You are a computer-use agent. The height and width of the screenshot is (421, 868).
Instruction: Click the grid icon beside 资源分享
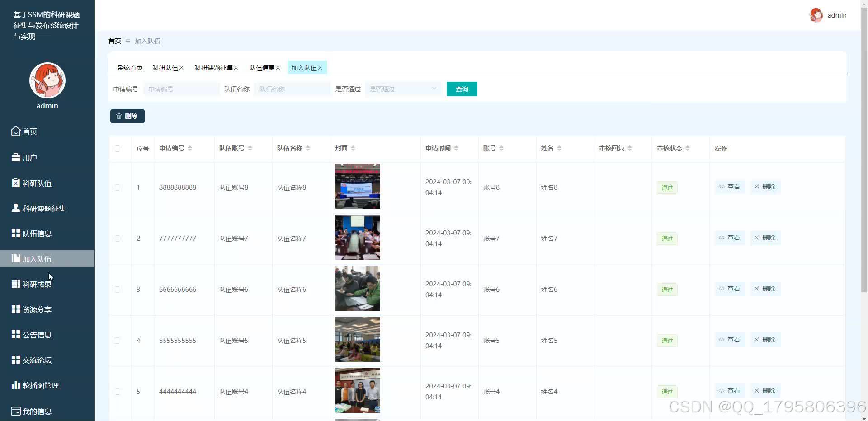(x=16, y=309)
